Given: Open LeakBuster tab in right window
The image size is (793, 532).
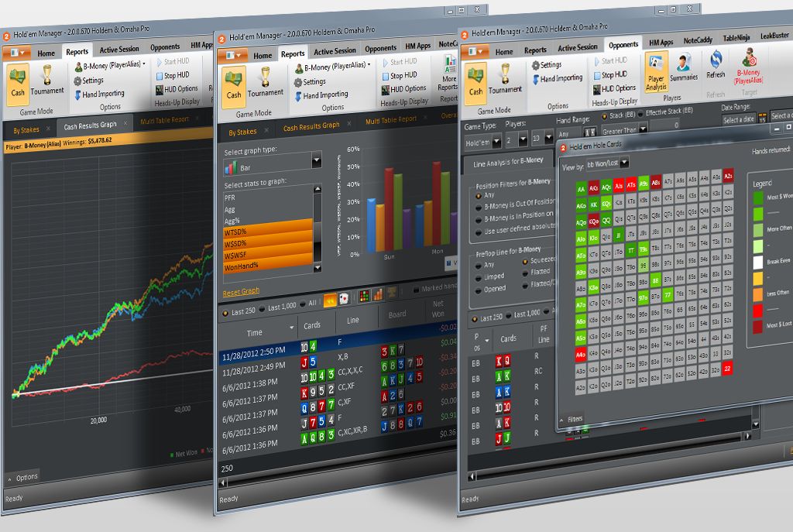Looking at the screenshot, I should [x=774, y=36].
